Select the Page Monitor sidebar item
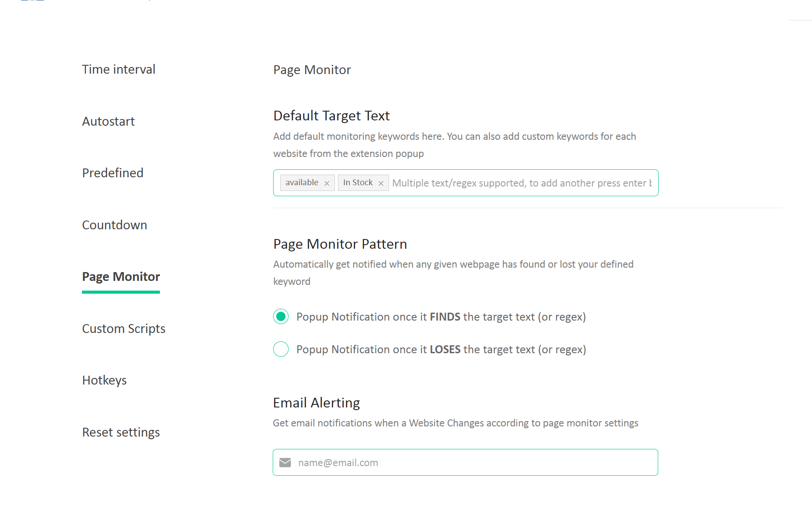 click(121, 276)
